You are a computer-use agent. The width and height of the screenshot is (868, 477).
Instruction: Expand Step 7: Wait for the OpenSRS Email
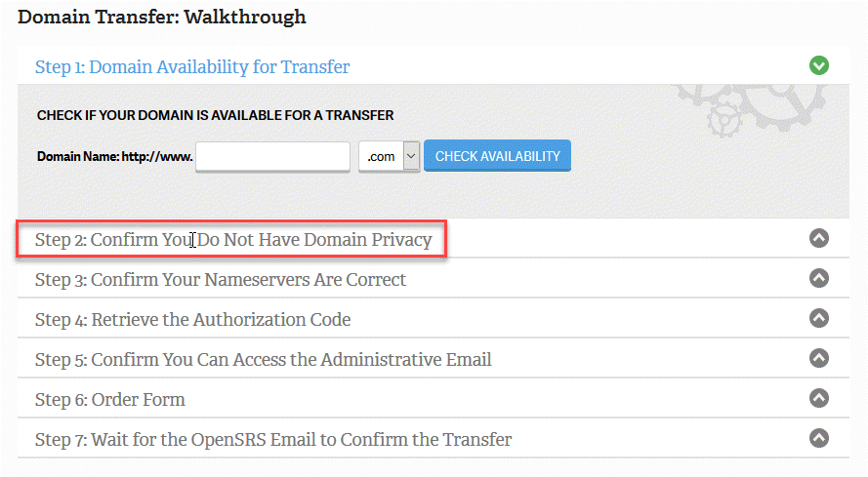pyautogui.click(x=272, y=440)
